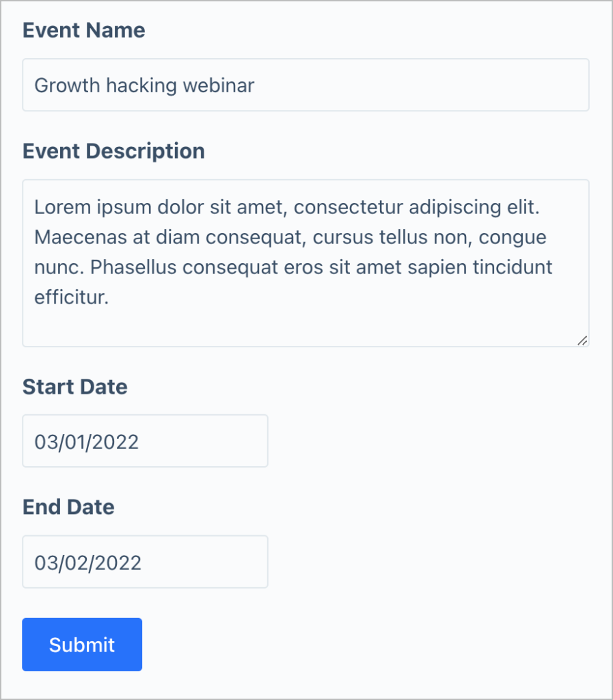Click the description textarea resize handle

[582, 340]
